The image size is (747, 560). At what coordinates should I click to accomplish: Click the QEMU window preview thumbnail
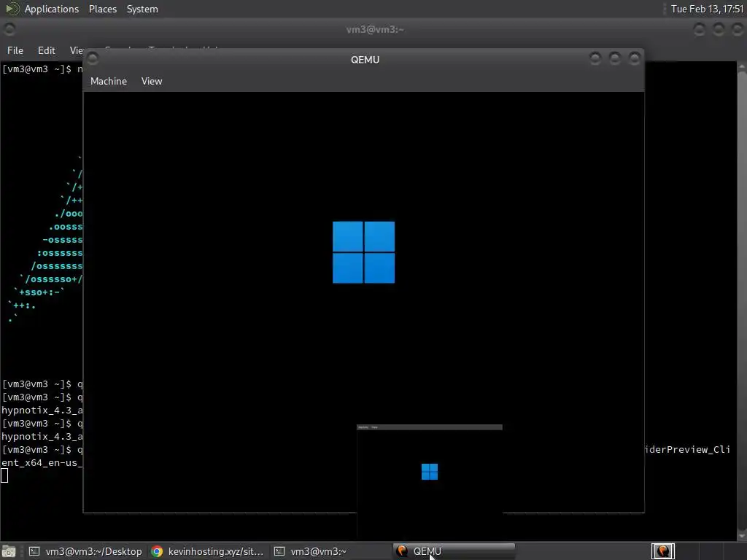429,481
